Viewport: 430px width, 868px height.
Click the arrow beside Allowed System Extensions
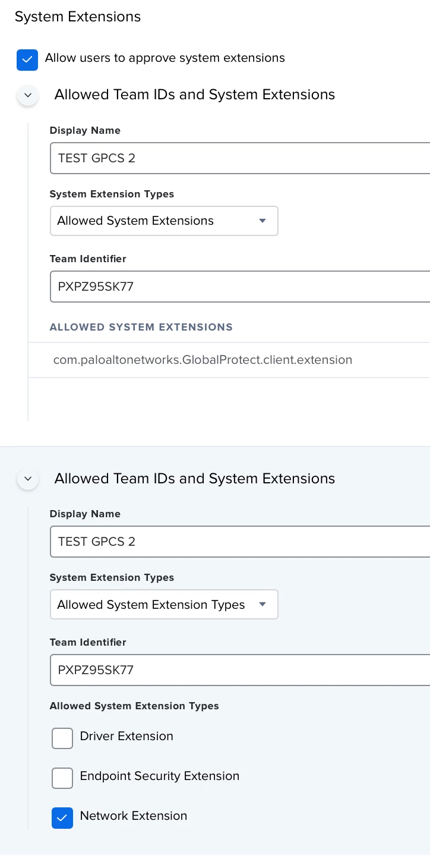pos(263,221)
